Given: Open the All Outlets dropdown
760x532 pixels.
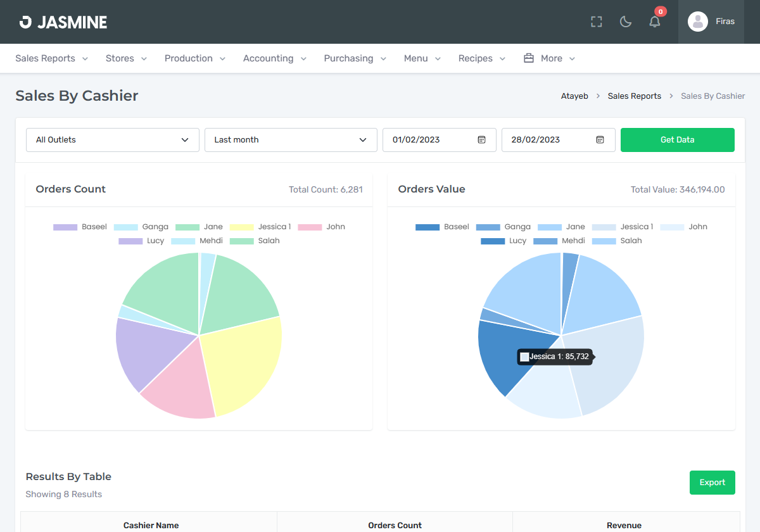Looking at the screenshot, I should click(113, 140).
